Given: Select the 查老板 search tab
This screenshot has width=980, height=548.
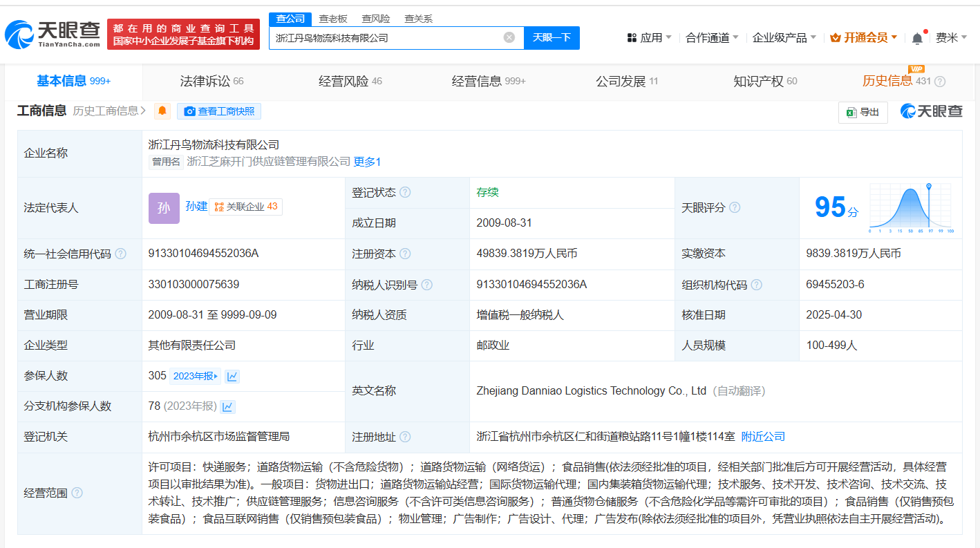Looking at the screenshot, I should pyautogui.click(x=333, y=19).
